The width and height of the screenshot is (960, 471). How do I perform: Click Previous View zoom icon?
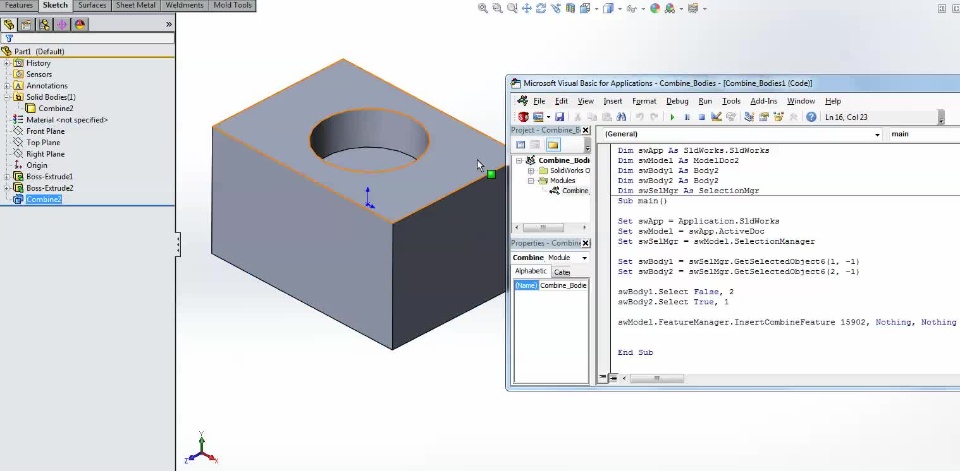coord(512,8)
